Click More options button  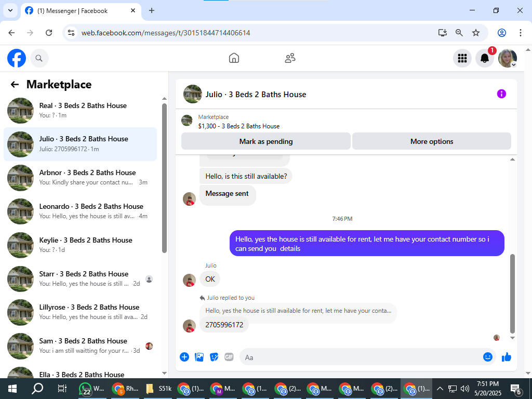tap(432, 141)
